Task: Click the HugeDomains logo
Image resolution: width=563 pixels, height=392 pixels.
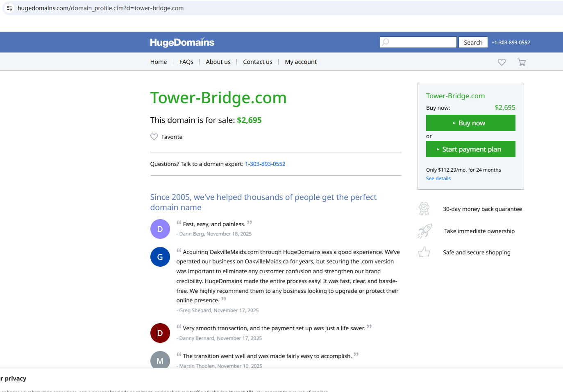Action: (182, 43)
